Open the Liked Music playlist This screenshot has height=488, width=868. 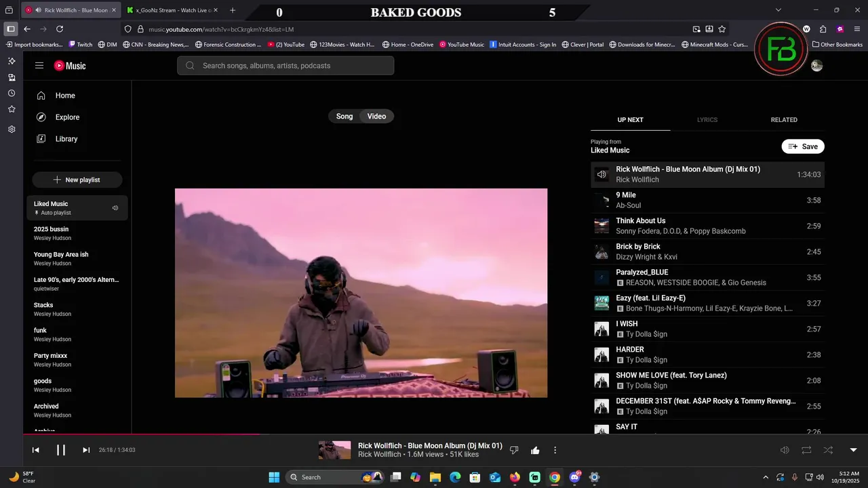click(x=77, y=208)
